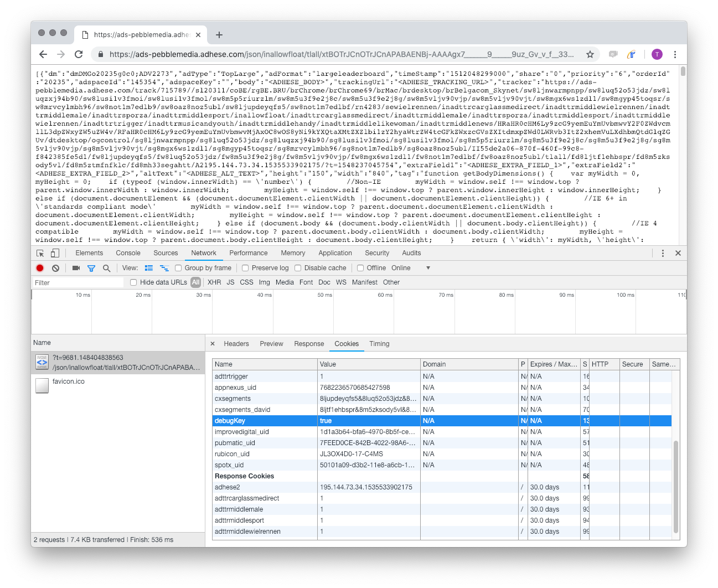This screenshot has height=588, width=718.
Task: Click the capture screenshots camera icon
Action: tap(76, 268)
